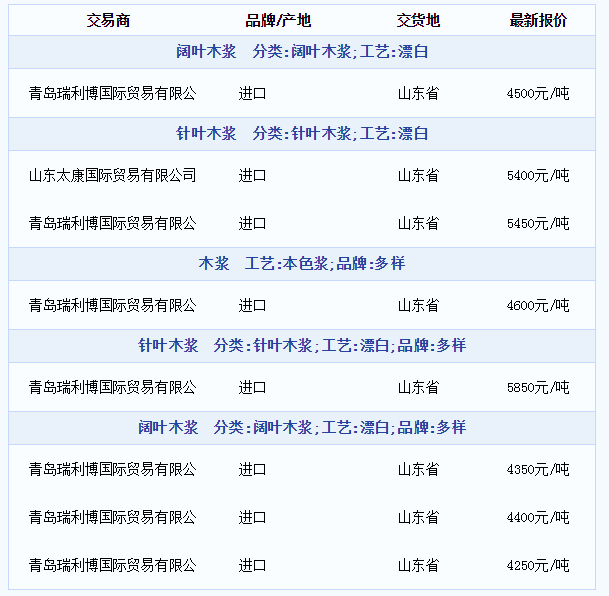Viewport: 609px width, 596px height.
Task: Select trader 山东太康国际贸易有限公司
Action: pos(113,175)
